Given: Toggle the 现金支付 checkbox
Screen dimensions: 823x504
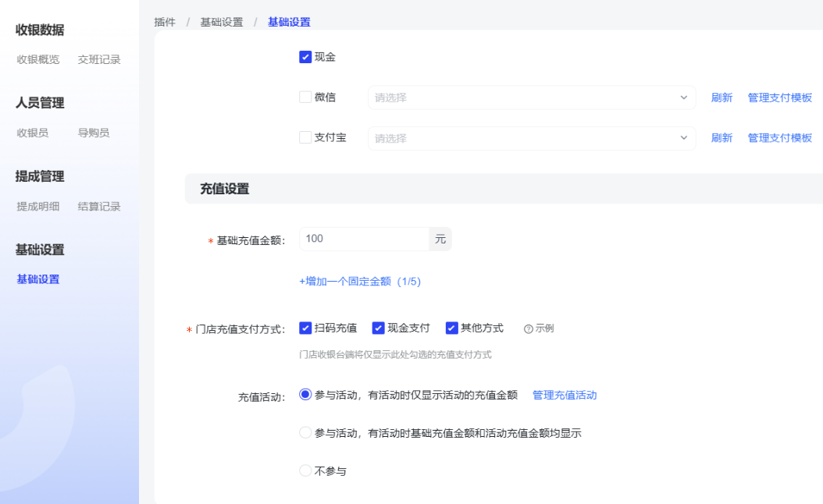Looking at the screenshot, I should click(379, 328).
